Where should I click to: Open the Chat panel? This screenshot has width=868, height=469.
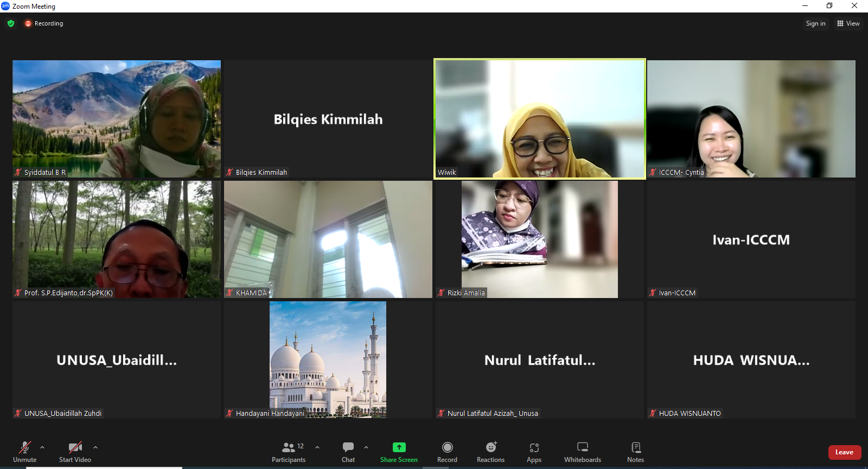348,452
